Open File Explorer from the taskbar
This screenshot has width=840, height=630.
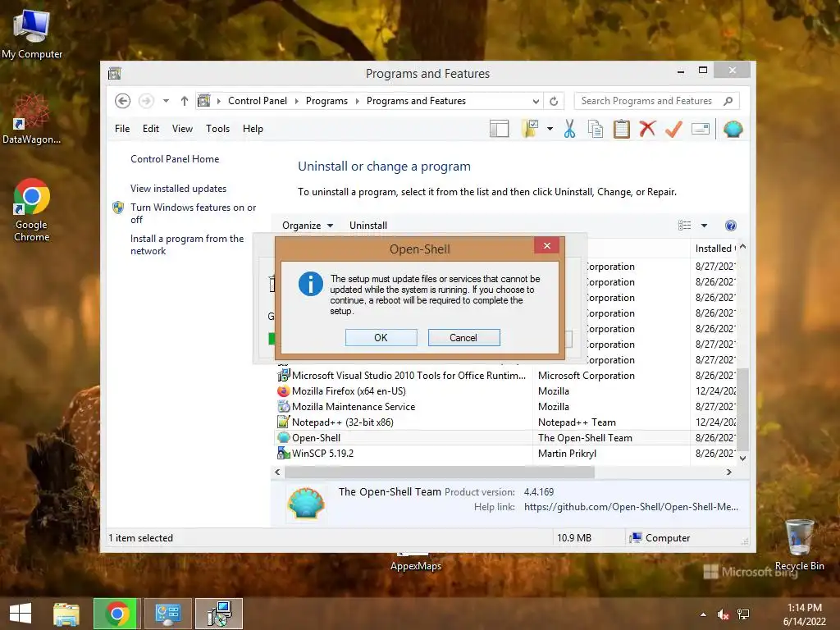[x=66, y=614]
